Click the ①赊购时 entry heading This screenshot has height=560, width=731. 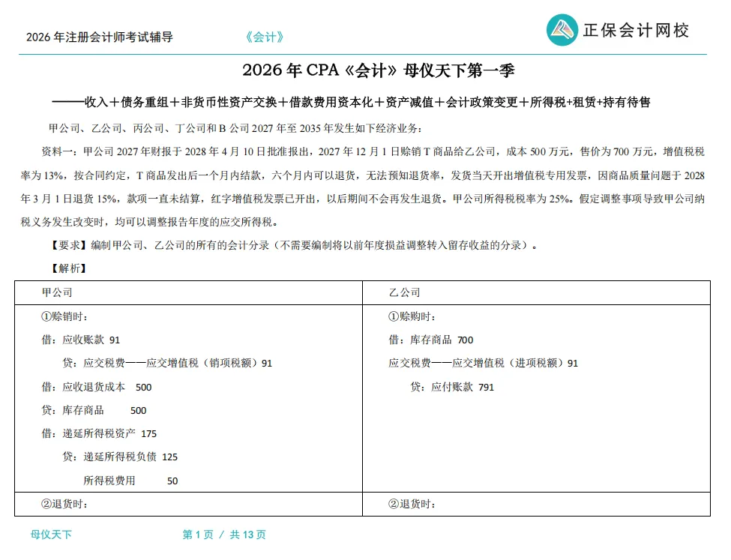[x=412, y=316]
